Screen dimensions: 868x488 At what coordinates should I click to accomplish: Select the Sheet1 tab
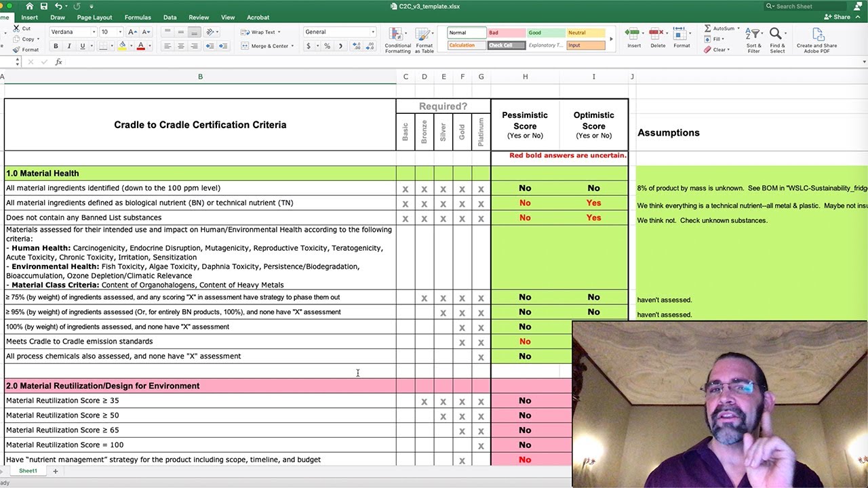pos(28,471)
